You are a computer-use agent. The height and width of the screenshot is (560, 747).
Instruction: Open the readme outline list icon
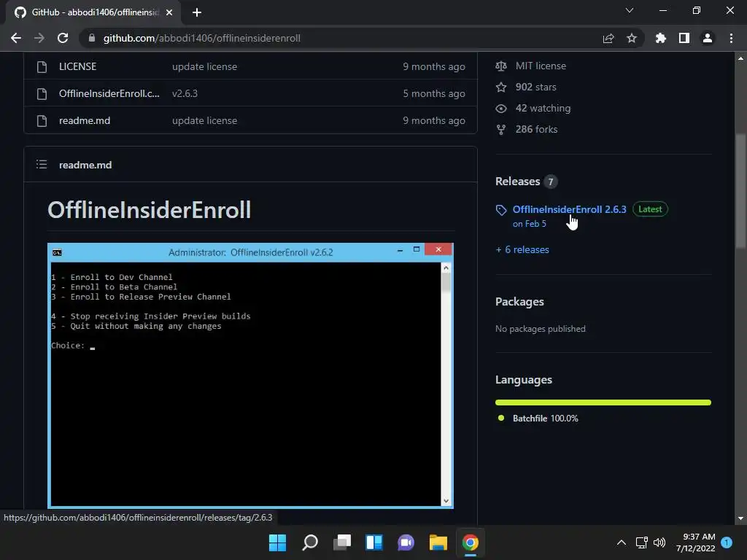pyautogui.click(x=42, y=164)
